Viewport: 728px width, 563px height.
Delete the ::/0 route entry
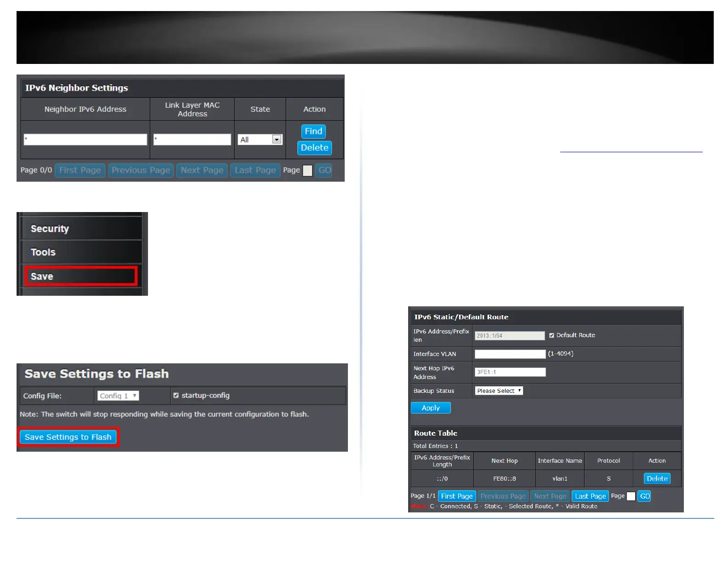pos(657,478)
